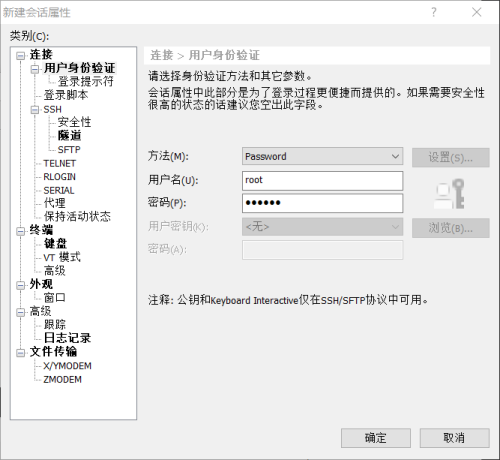Screen dimensions: 500x460
Task: Select 登录脚本 tree item
Action: click(x=66, y=95)
